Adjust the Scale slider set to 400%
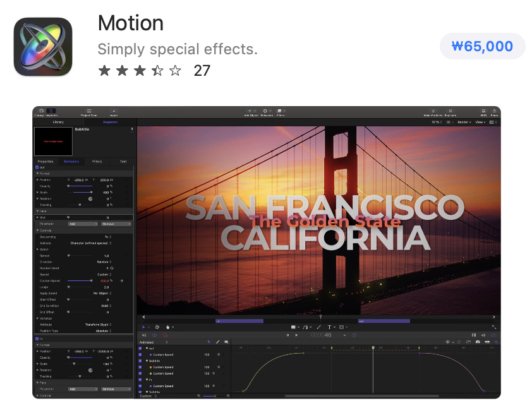 pos(80,192)
